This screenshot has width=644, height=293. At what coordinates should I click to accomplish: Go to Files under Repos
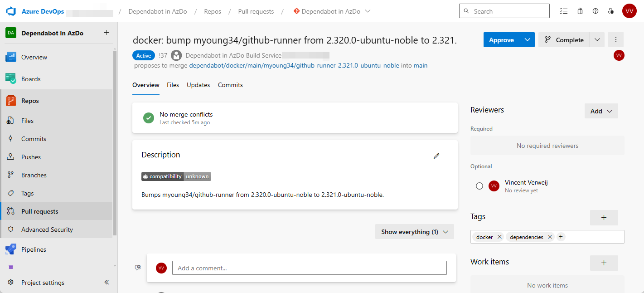[x=57, y=121]
